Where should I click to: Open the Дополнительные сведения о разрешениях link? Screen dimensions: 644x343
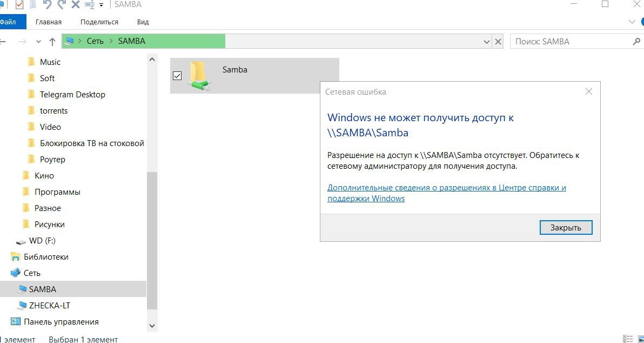point(447,193)
